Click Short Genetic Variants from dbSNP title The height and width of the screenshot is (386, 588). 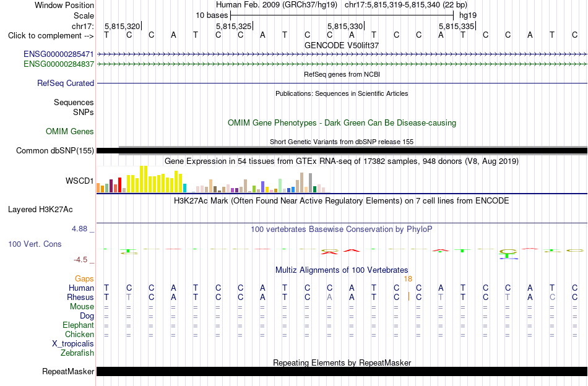tap(342, 142)
